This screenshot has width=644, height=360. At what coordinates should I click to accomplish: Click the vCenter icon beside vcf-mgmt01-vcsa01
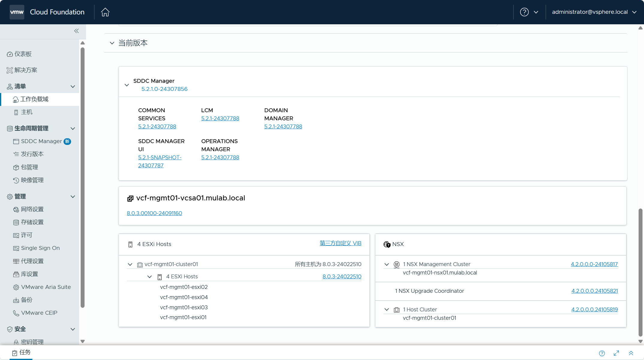(130, 198)
